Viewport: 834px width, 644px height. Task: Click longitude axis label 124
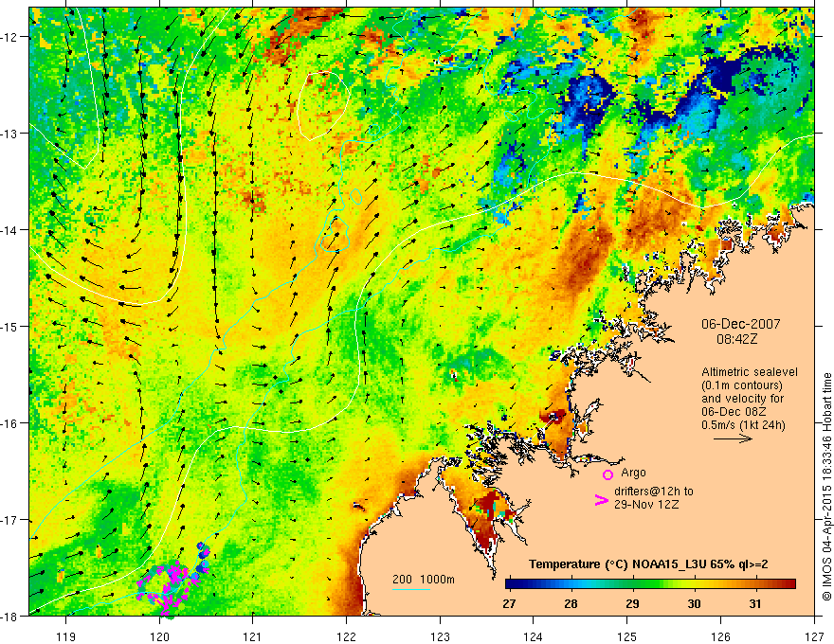(x=534, y=636)
